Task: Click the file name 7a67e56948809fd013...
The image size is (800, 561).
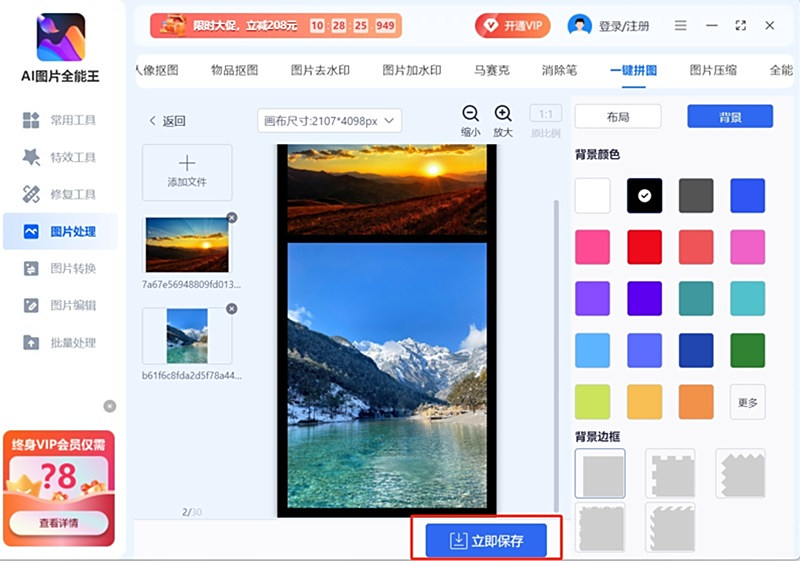Action: point(191,285)
